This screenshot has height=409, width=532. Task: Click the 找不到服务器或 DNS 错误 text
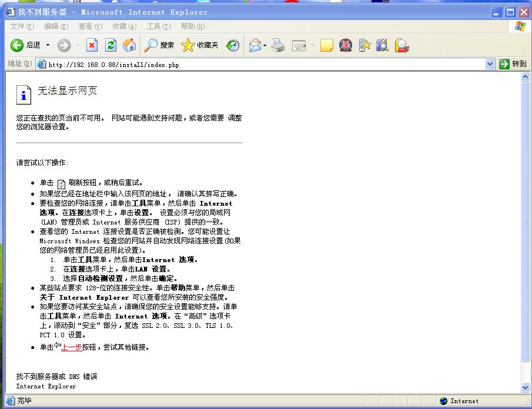56,377
